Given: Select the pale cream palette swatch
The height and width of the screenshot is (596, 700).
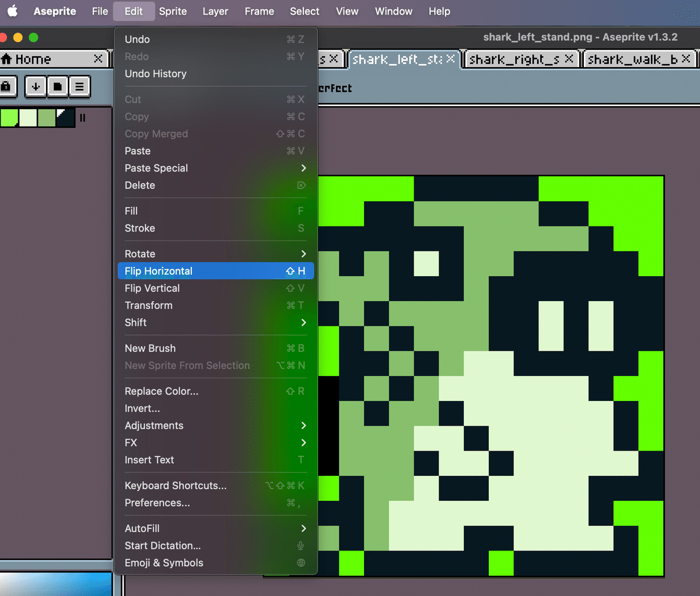Looking at the screenshot, I should 28,117.
